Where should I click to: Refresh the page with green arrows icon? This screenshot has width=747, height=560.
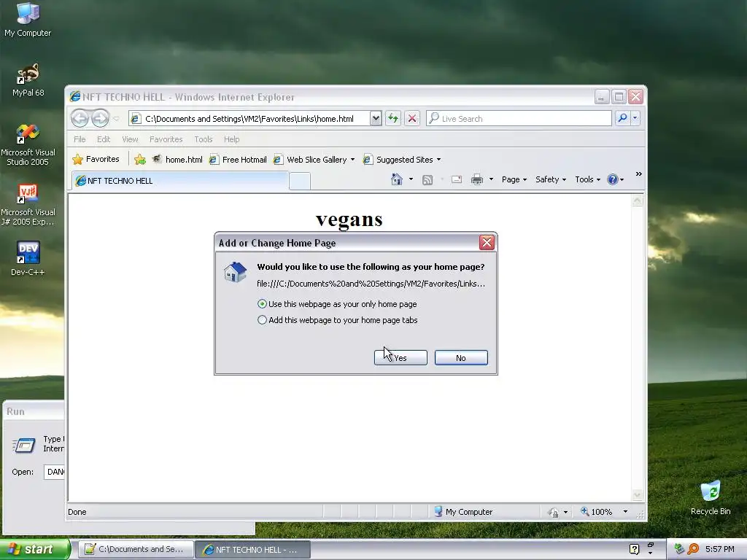pyautogui.click(x=393, y=118)
